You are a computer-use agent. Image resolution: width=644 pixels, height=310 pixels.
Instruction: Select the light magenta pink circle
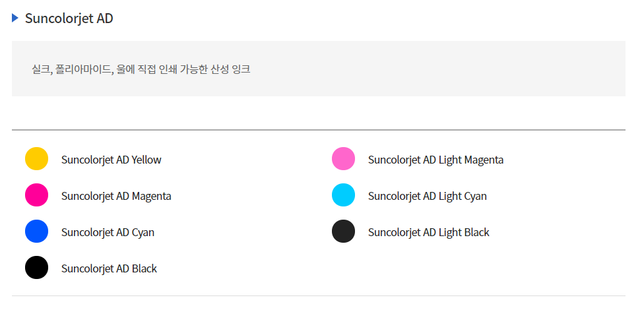343,158
